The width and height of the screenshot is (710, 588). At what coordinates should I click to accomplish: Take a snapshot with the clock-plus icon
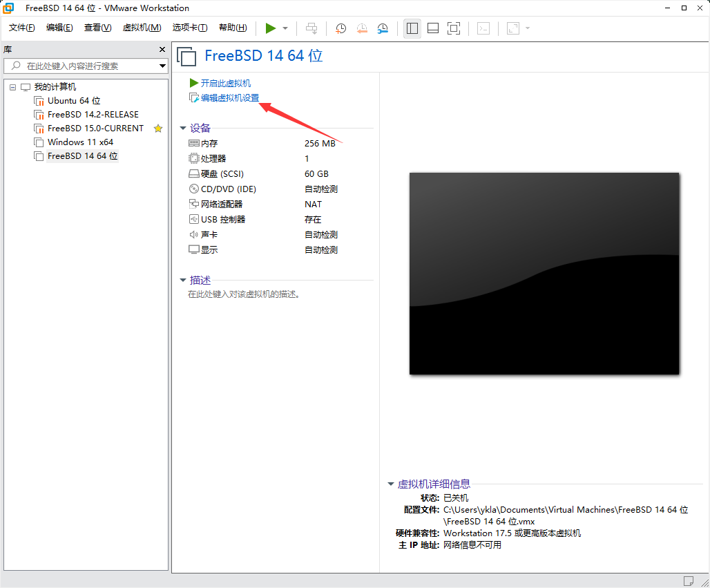point(340,28)
